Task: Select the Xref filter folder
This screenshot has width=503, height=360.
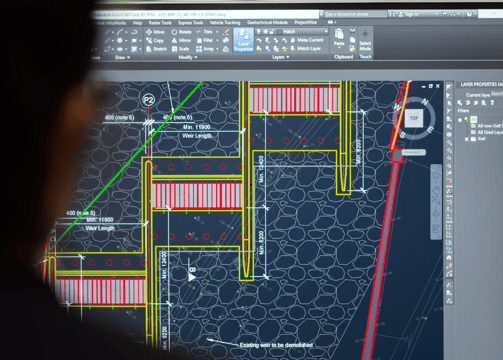Action: pyautogui.click(x=478, y=139)
